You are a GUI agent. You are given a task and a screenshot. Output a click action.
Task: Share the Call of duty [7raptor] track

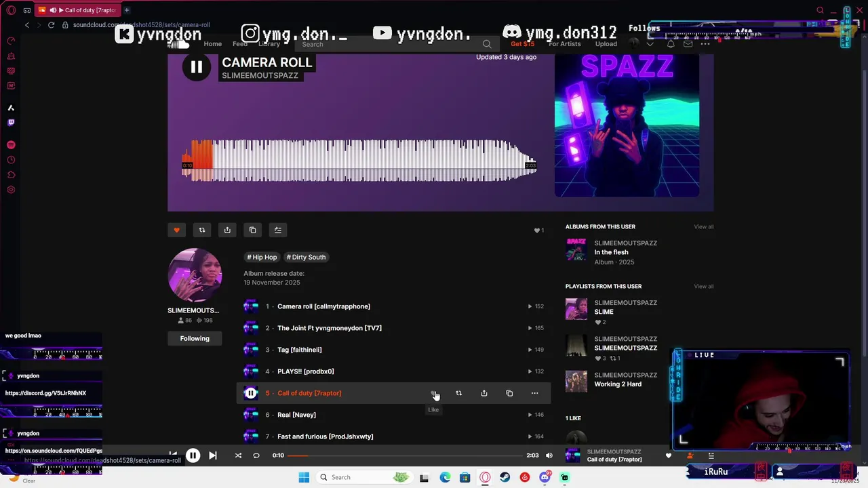(484, 393)
